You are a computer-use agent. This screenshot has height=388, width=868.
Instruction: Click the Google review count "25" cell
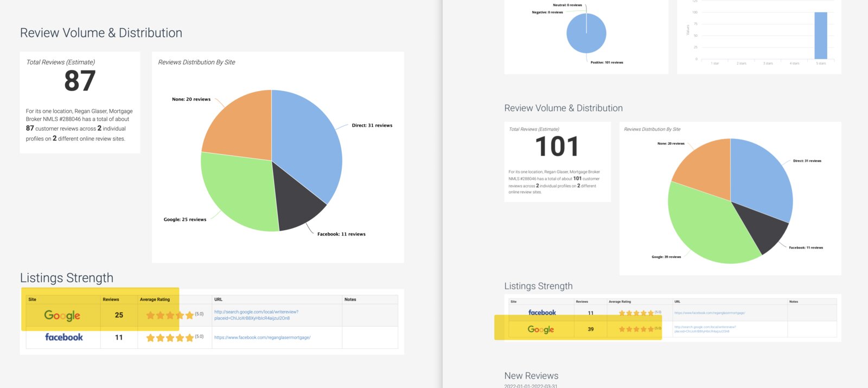(x=119, y=315)
